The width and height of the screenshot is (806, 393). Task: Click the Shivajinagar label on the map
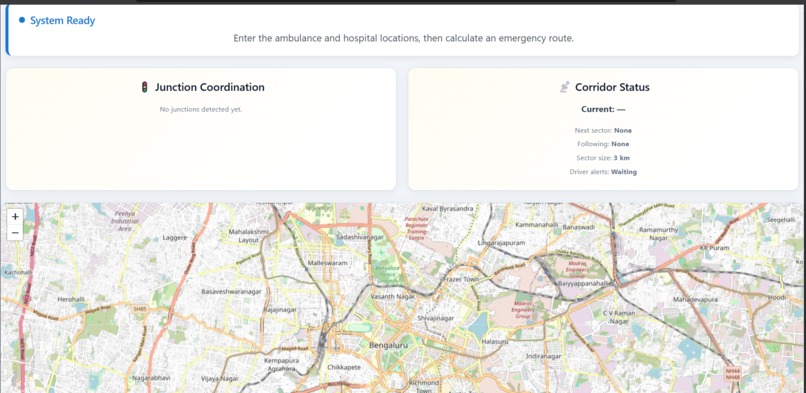[x=436, y=319]
